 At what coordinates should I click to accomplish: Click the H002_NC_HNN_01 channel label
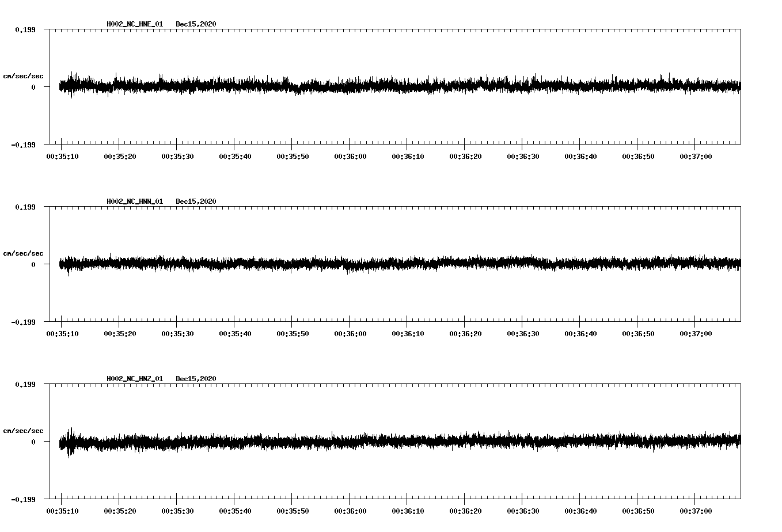134,201
